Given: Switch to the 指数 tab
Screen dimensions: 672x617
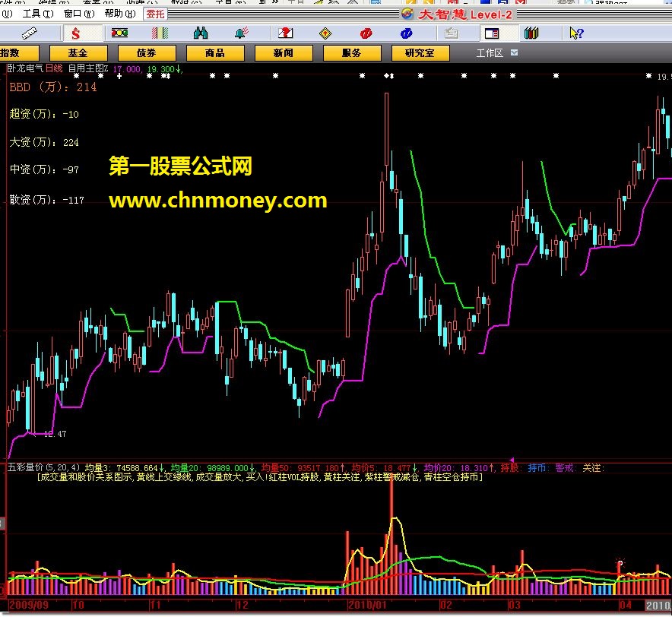Looking at the screenshot, I should (19, 53).
